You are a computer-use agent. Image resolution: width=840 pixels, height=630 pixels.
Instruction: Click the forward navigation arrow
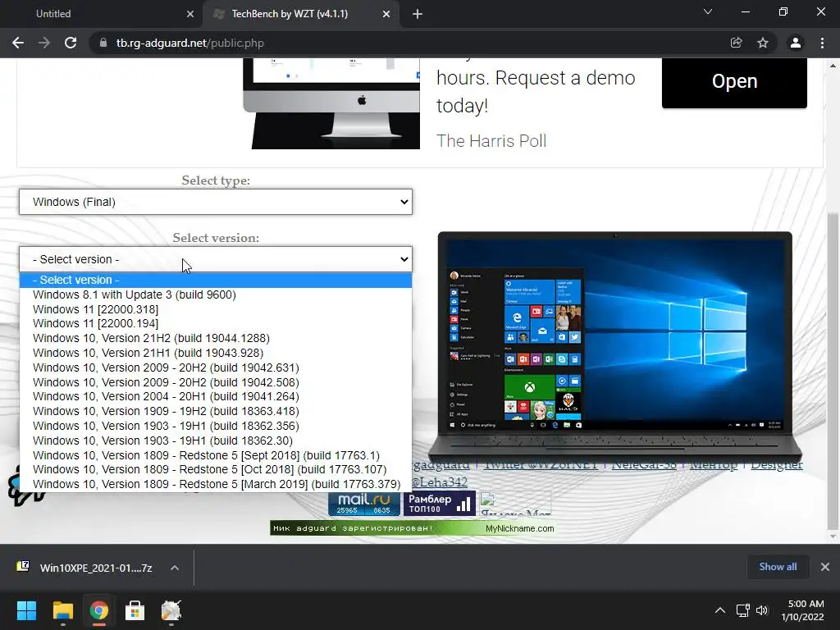click(44, 43)
